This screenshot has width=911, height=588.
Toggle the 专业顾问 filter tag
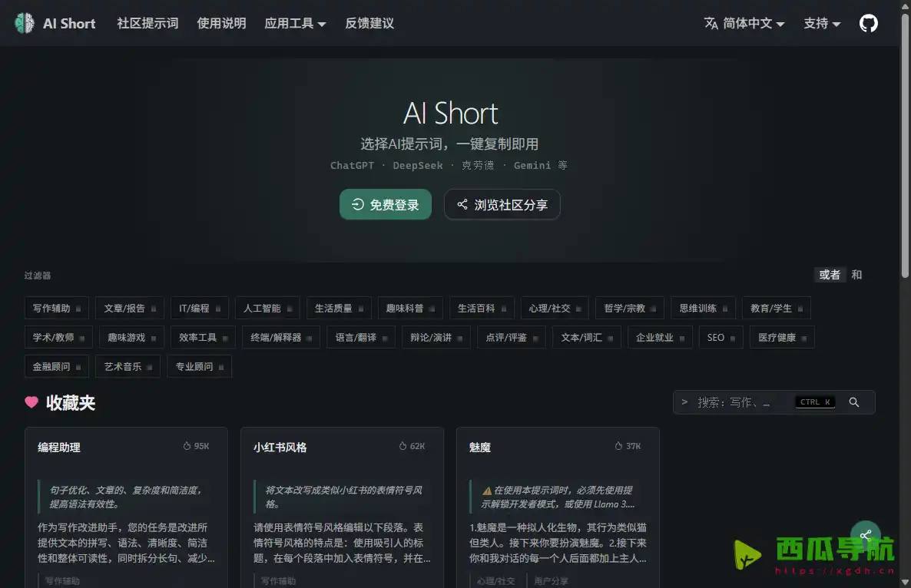199,366
